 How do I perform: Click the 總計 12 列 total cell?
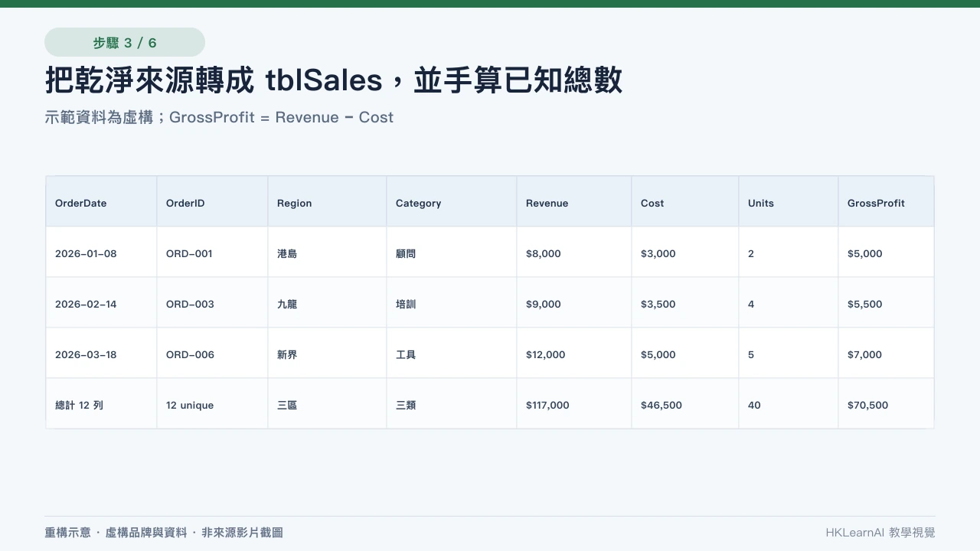[101, 403]
